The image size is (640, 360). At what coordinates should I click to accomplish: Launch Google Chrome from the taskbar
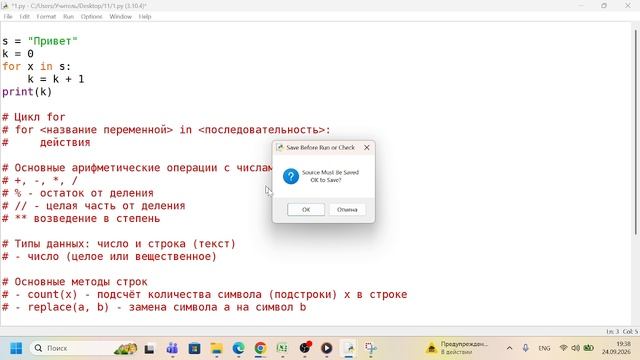(x=260, y=348)
